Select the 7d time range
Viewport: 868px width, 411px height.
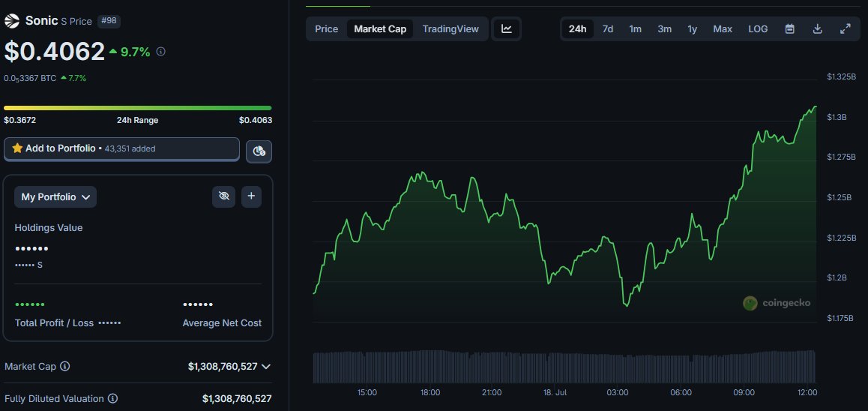(608, 28)
